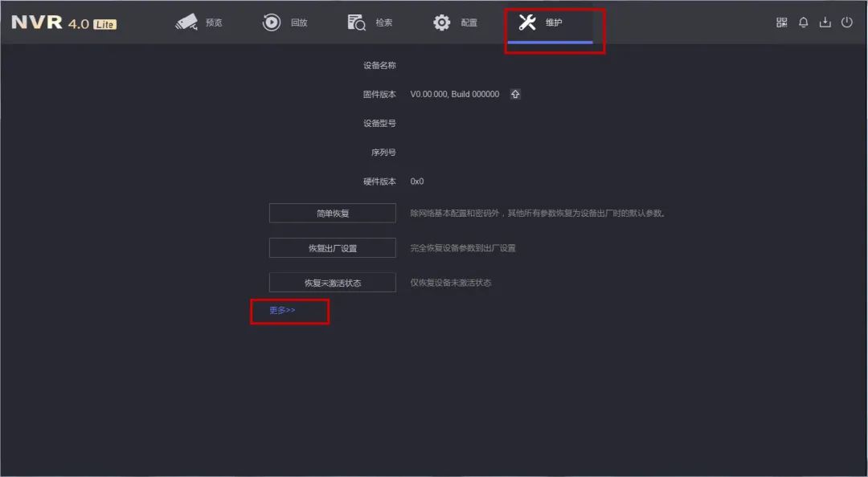Expand the 更多>> link
This screenshot has width=868, height=477.
coord(282,310)
